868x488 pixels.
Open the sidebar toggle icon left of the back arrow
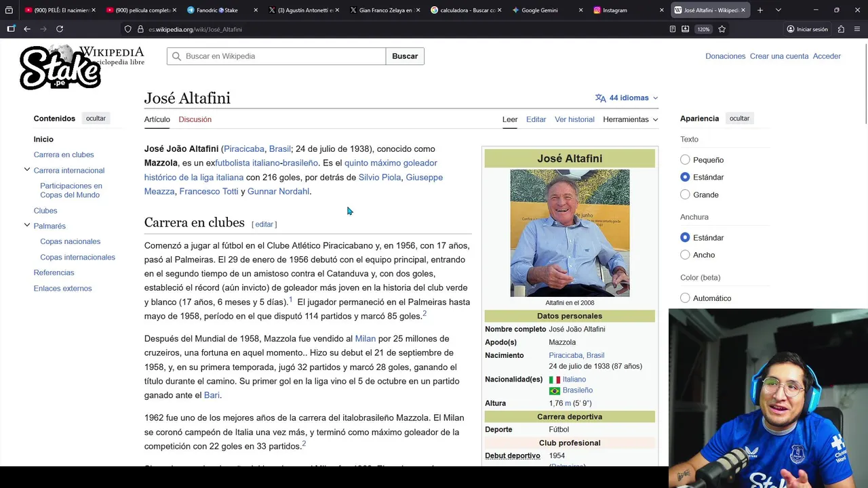(x=11, y=29)
